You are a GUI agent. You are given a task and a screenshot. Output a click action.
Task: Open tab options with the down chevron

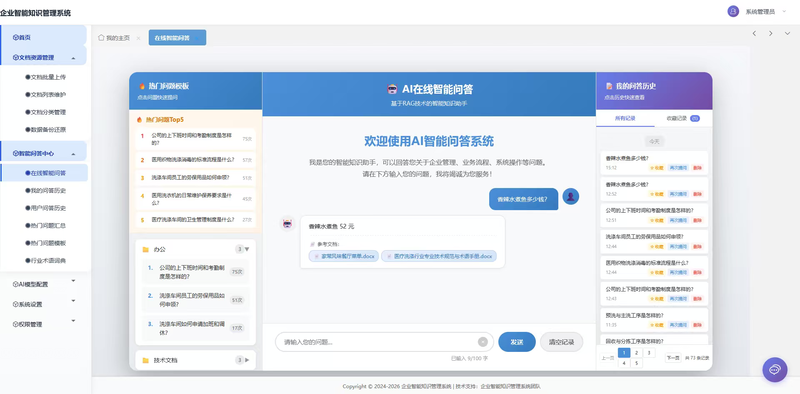[x=787, y=33]
